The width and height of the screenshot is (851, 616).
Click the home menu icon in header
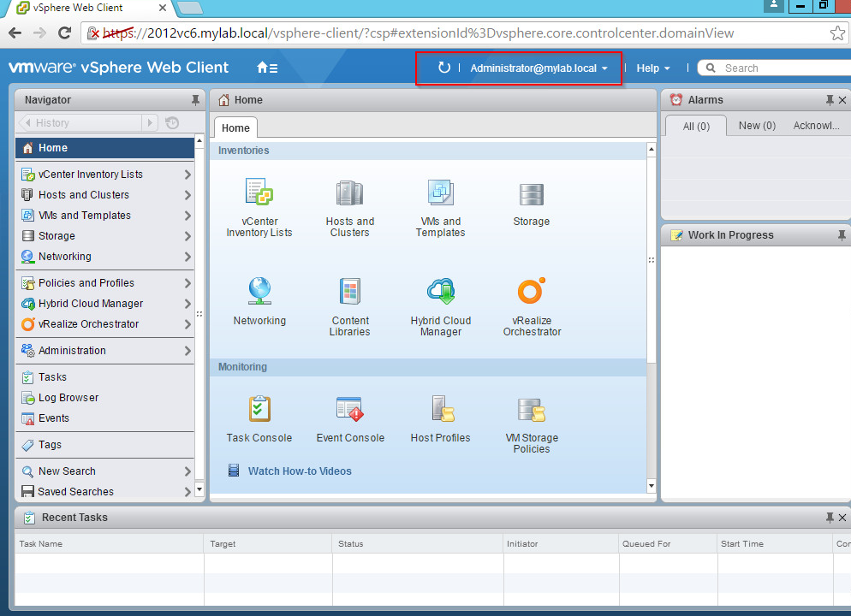coord(267,68)
